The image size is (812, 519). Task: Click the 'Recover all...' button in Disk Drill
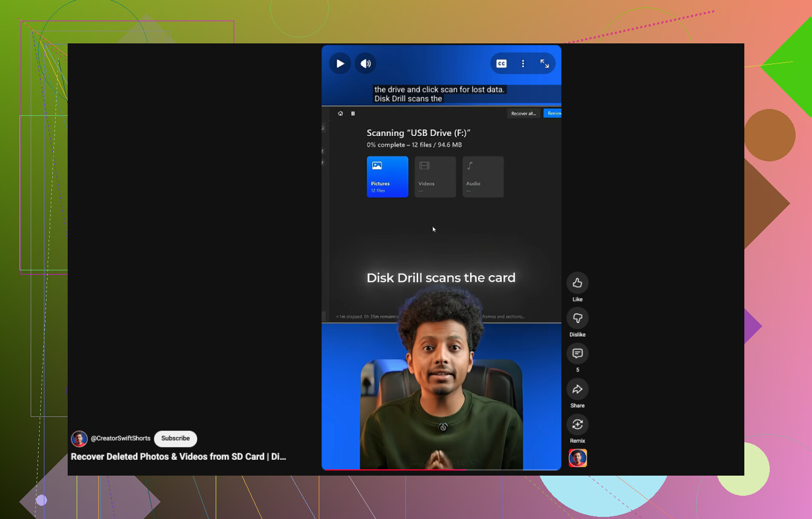click(524, 113)
